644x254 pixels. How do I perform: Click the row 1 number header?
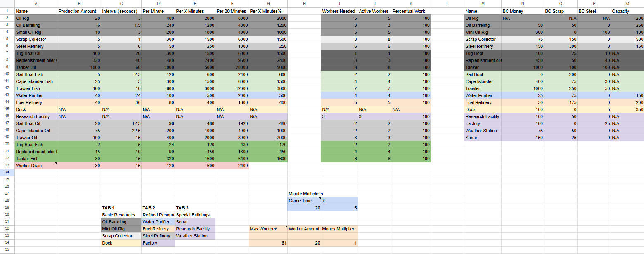click(x=7, y=11)
